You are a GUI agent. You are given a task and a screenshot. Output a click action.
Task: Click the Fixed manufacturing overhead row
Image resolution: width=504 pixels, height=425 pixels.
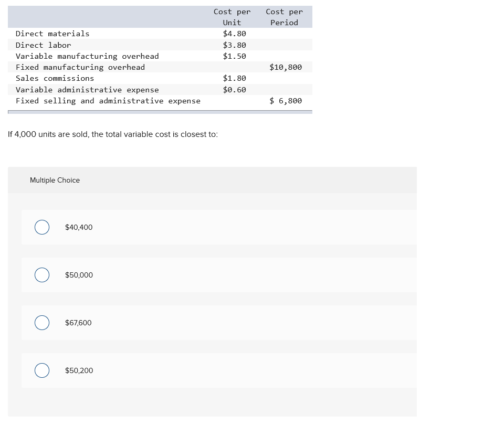(80, 67)
